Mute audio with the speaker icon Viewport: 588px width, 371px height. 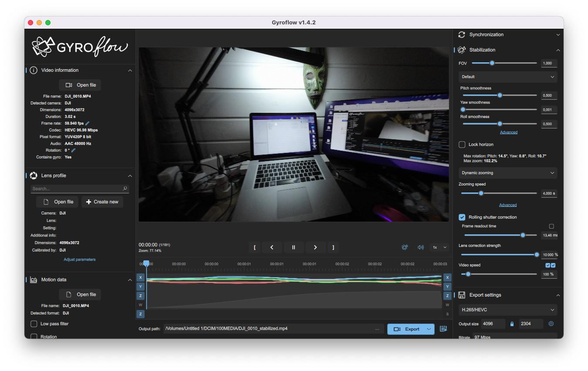[x=421, y=247]
